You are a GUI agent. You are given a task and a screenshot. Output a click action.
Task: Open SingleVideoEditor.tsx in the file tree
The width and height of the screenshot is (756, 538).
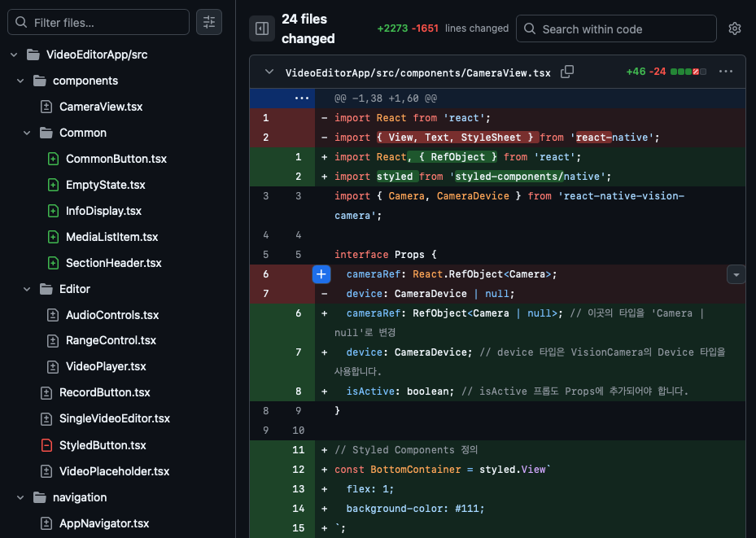[x=115, y=418]
